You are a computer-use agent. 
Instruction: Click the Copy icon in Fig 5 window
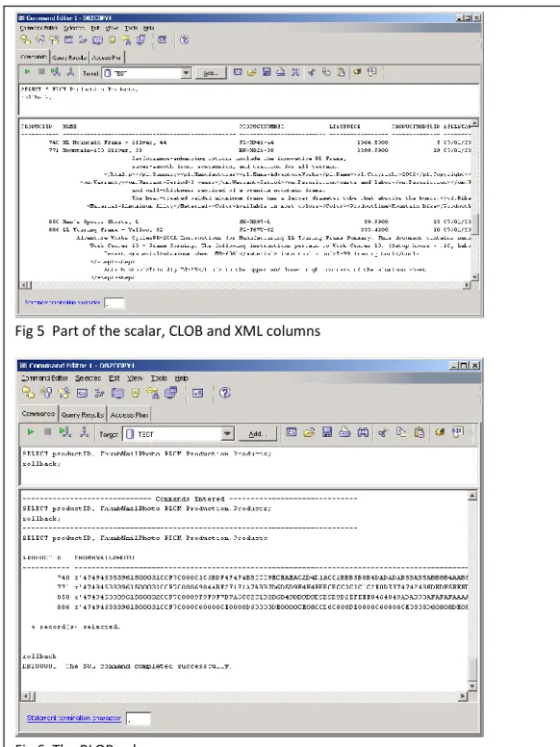[326, 72]
